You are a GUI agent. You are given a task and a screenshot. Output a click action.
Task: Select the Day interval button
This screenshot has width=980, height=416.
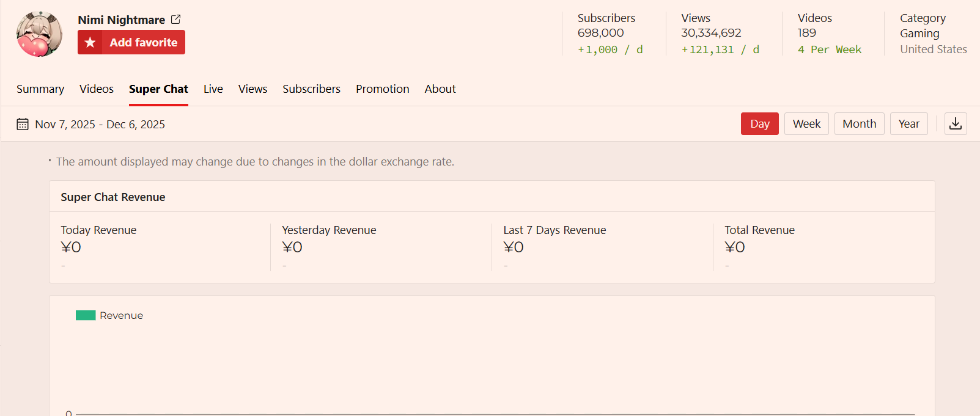point(760,123)
